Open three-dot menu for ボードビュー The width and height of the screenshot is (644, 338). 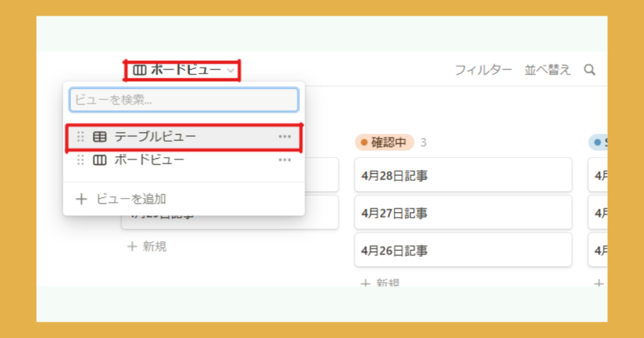point(285,160)
